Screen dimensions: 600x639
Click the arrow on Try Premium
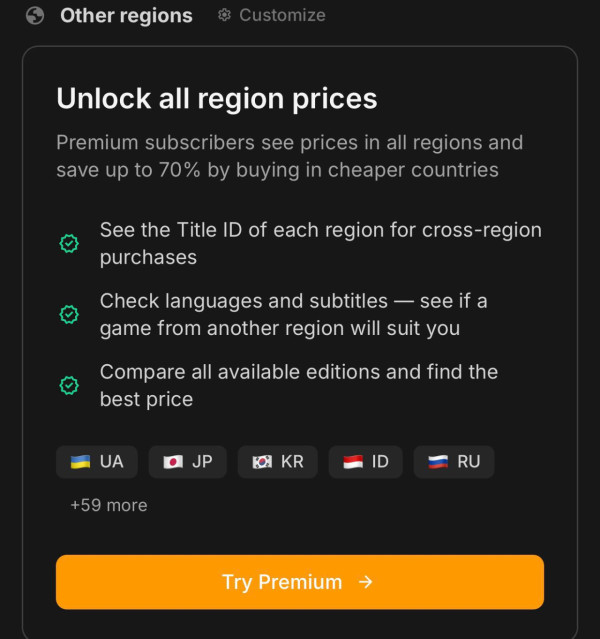[366, 582]
